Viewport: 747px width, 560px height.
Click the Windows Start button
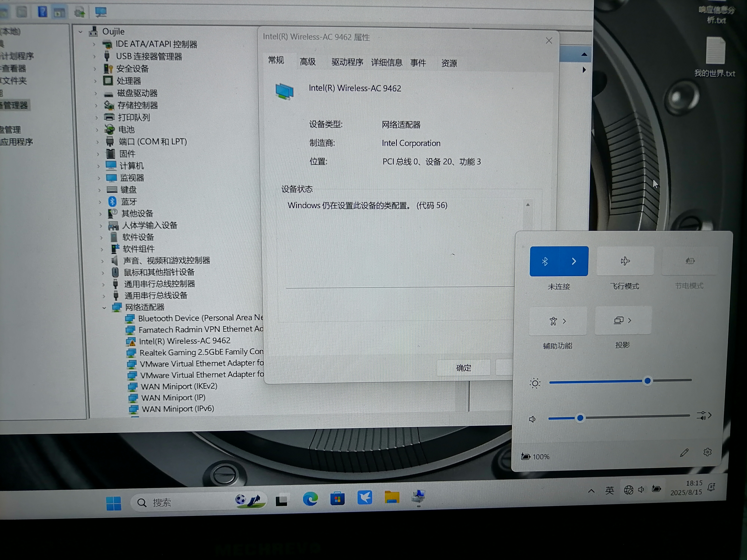(114, 503)
